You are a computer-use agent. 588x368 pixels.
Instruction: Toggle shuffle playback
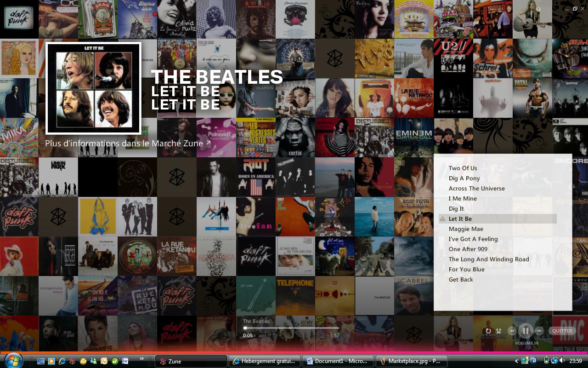click(498, 331)
